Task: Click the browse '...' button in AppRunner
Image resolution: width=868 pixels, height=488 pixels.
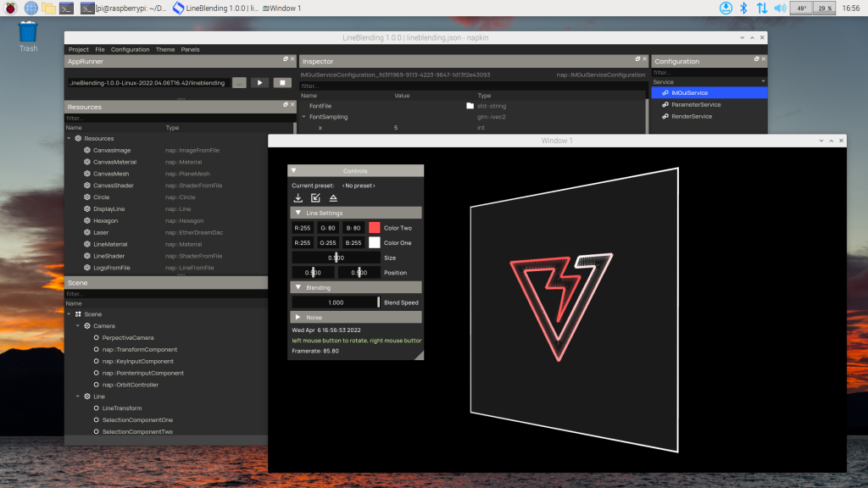Action: (239, 83)
